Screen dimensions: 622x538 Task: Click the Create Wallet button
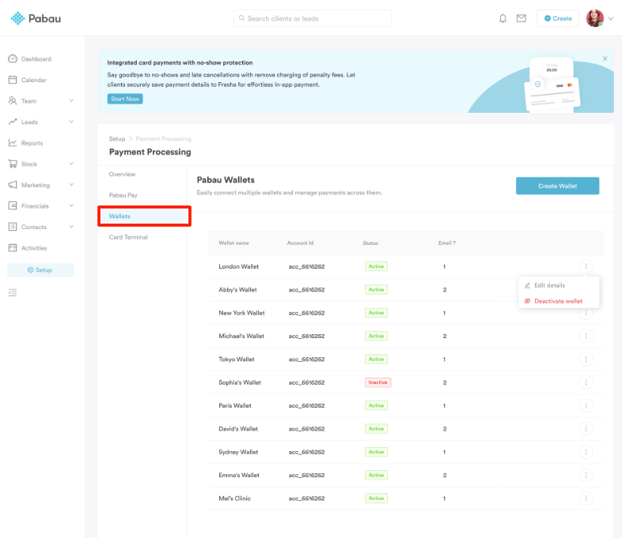(557, 186)
